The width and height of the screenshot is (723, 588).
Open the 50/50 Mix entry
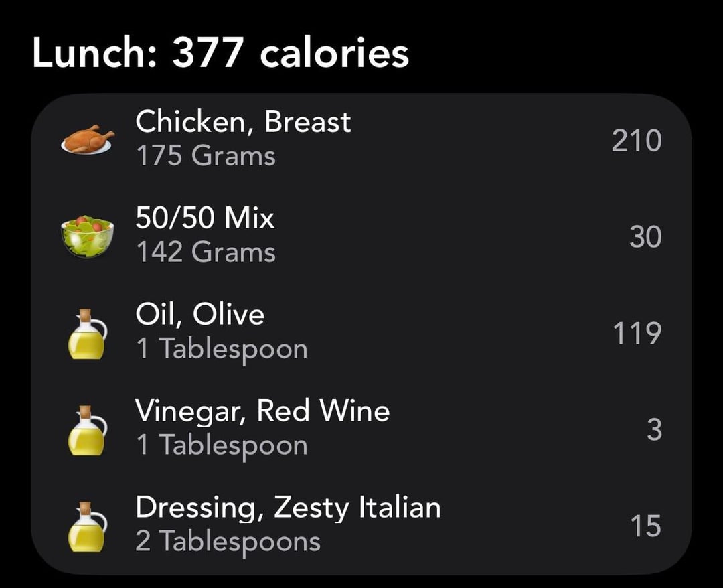point(205,218)
